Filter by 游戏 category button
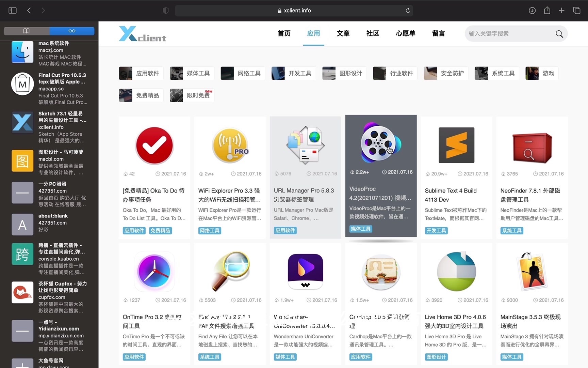The width and height of the screenshot is (588, 368). tap(542, 73)
